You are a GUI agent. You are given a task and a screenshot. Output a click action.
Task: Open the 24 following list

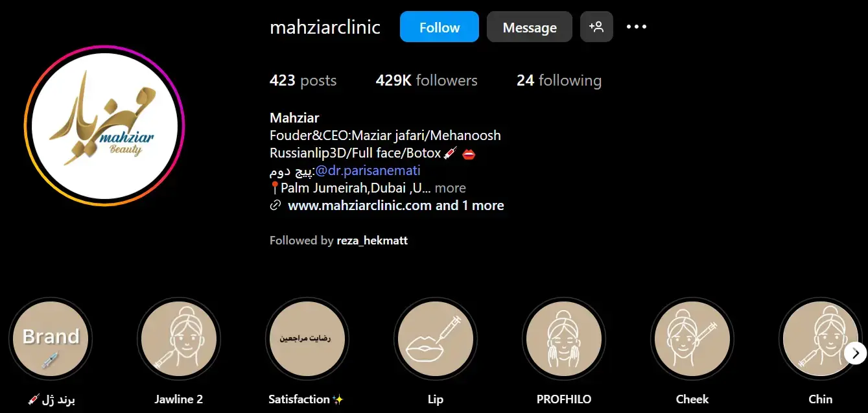[559, 80]
